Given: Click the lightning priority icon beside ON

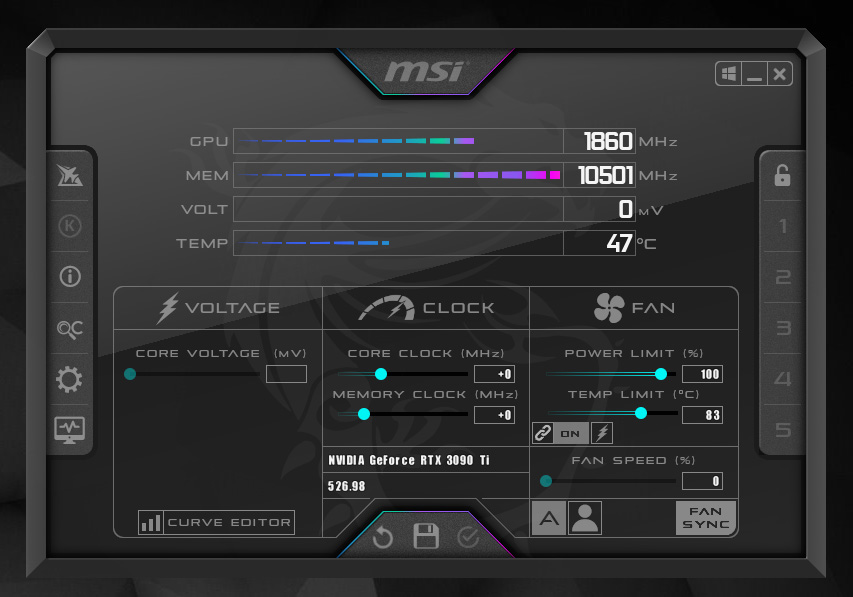Looking at the screenshot, I should pos(602,433).
